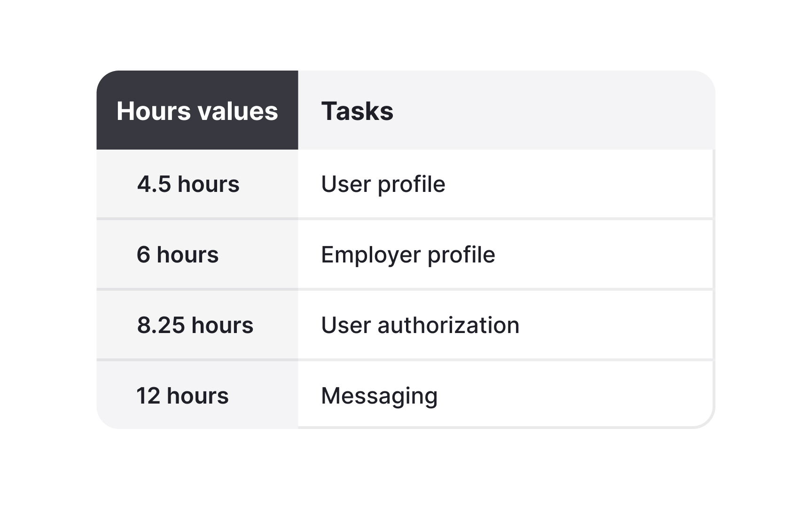This screenshot has height=508, width=812.
Task: Select the "Tasks" column header
Action: [357, 111]
